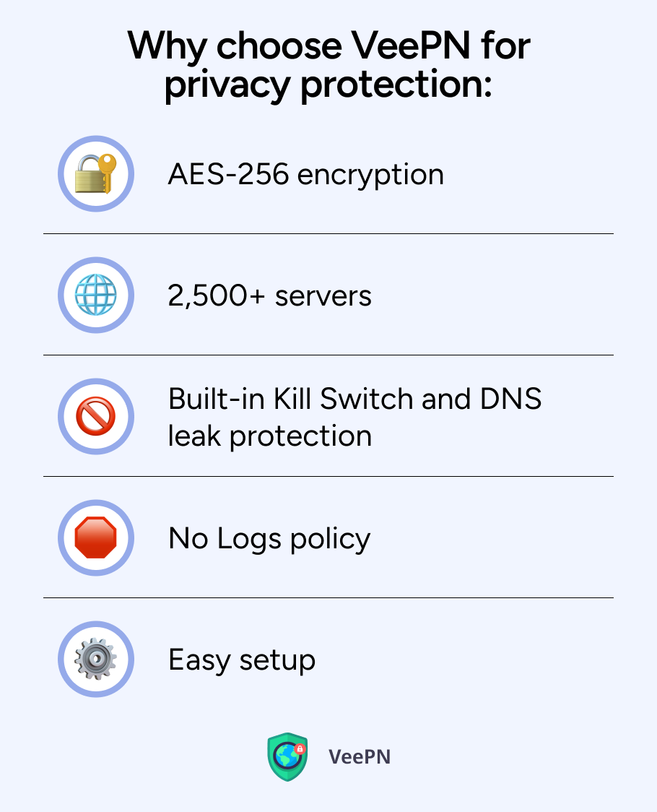Click the Why choose VeePN for heading line
Screen dimensions: 657x812
tap(328, 47)
